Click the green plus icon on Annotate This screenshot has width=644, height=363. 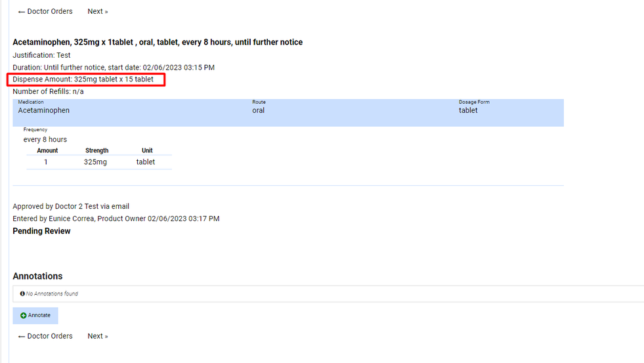24,316
